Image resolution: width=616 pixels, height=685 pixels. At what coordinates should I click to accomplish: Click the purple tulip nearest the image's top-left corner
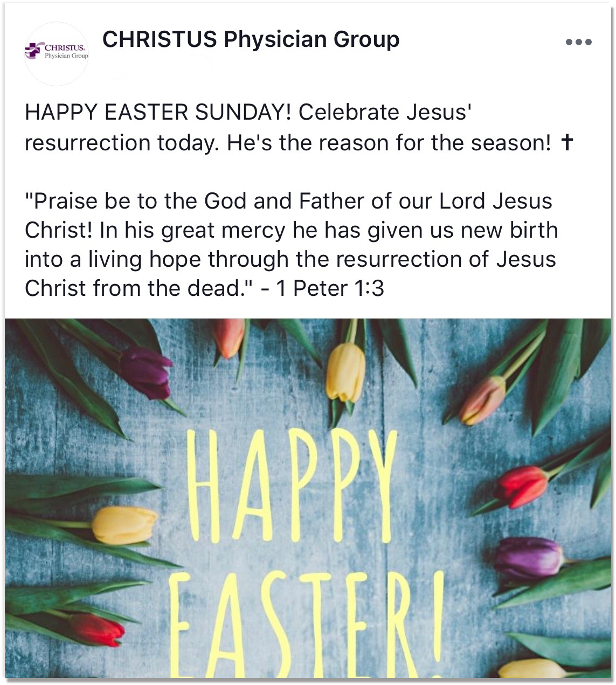[x=146, y=373]
